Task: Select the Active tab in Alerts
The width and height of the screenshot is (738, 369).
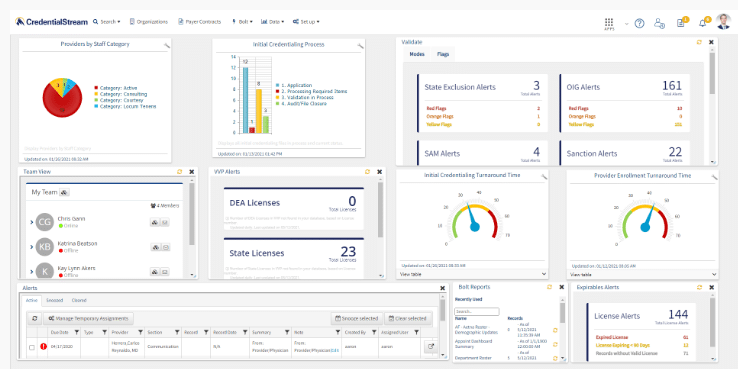Action: pyautogui.click(x=32, y=300)
